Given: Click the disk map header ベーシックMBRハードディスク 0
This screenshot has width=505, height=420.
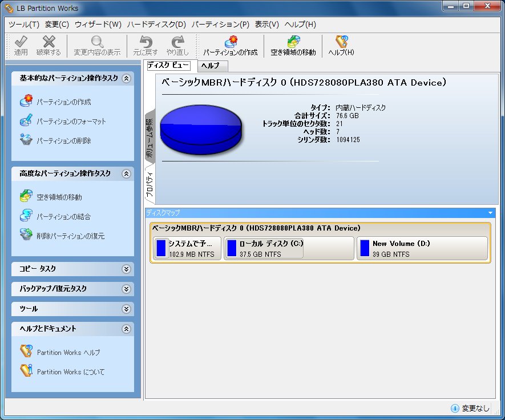Looking at the screenshot, I should (256, 228).
